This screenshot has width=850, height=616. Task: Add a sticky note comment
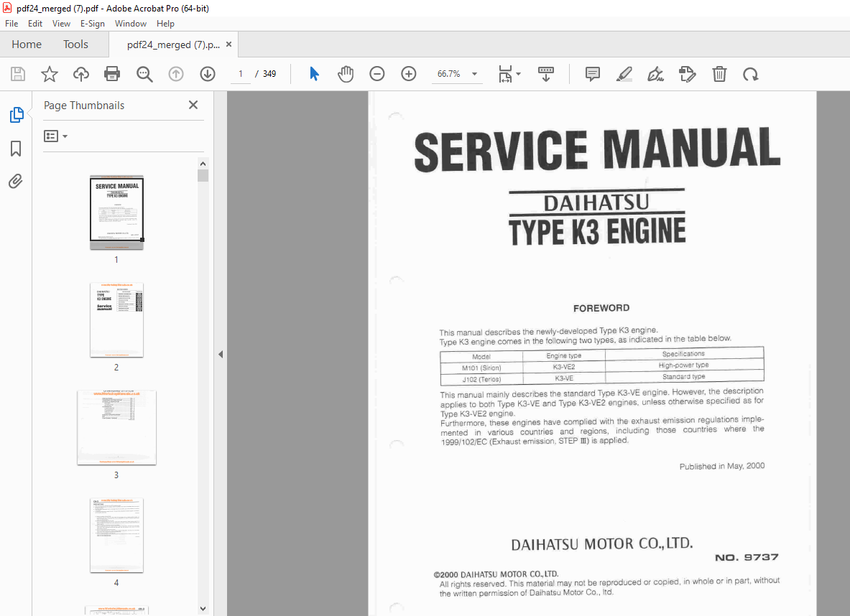(593, 74)
